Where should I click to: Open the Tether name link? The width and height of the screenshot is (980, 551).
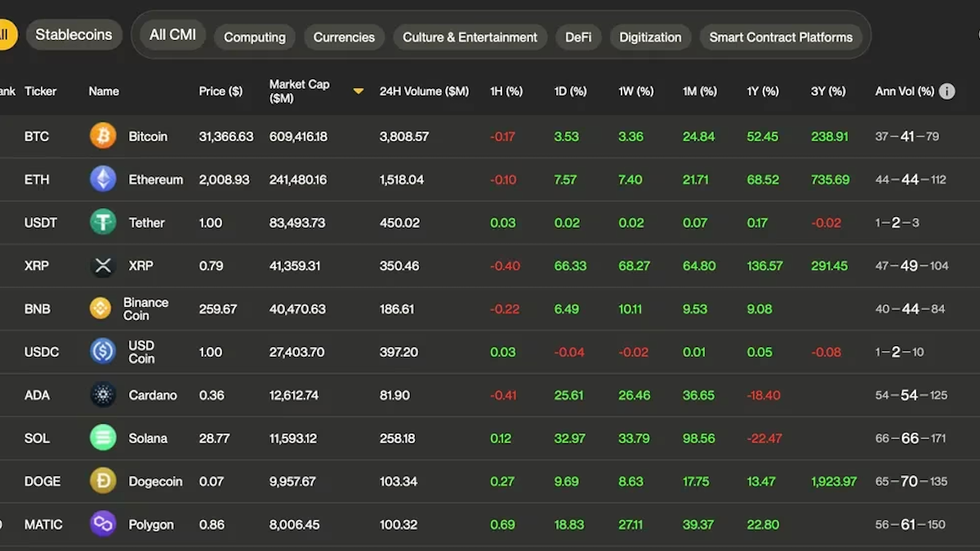pos(147,223)
